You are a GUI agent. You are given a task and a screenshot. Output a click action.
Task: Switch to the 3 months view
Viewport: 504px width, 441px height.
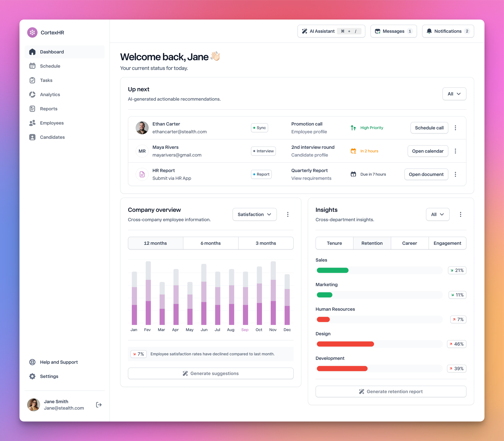(266, 243)
